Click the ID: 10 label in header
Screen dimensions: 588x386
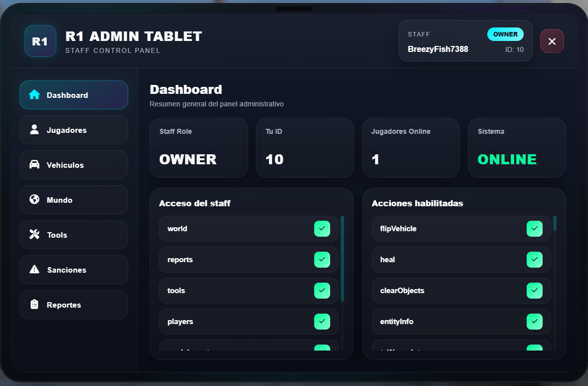coord(514,49)
